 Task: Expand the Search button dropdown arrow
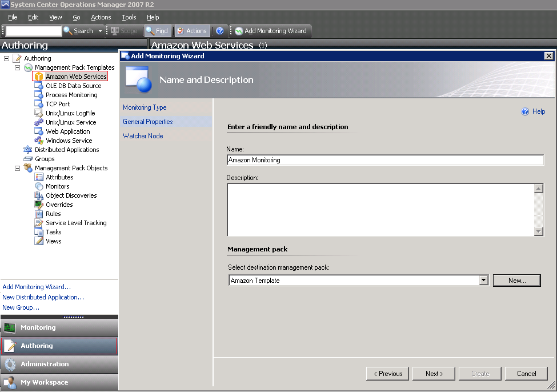coord(100,31)
